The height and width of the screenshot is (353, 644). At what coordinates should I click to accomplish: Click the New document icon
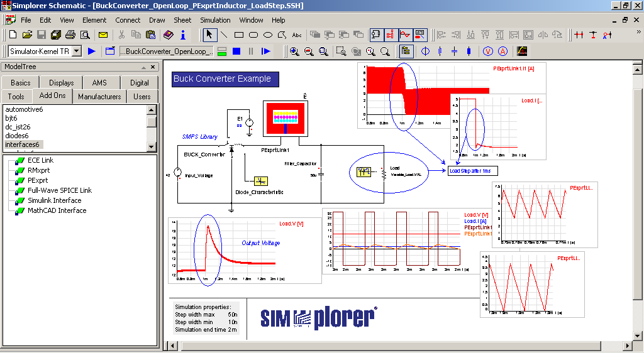point(13,35)
